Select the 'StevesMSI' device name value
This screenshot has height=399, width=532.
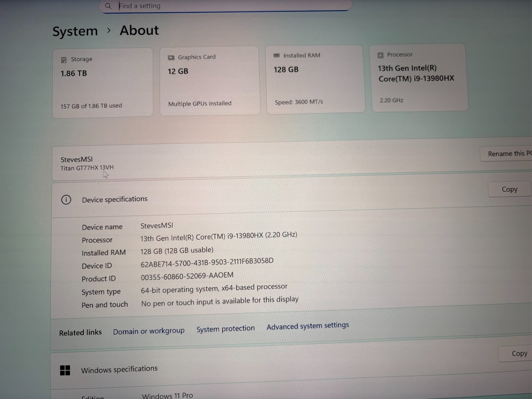click(157, 226)
